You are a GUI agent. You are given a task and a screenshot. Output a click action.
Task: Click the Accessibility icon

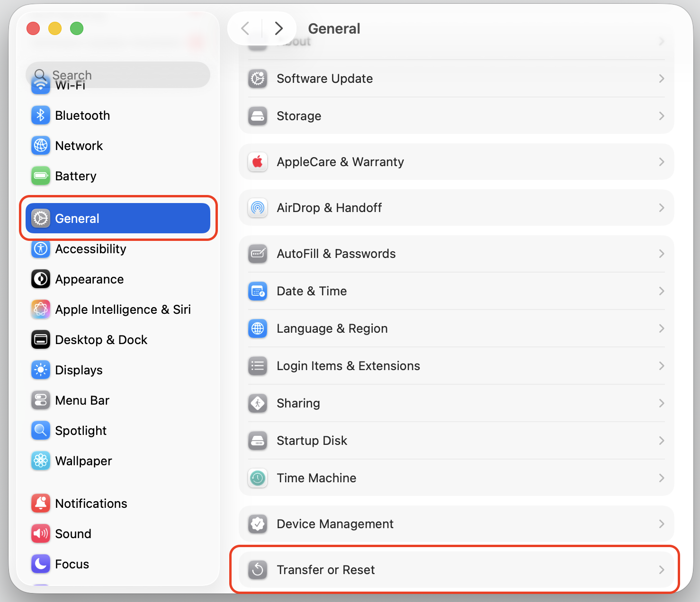(41, 249)
